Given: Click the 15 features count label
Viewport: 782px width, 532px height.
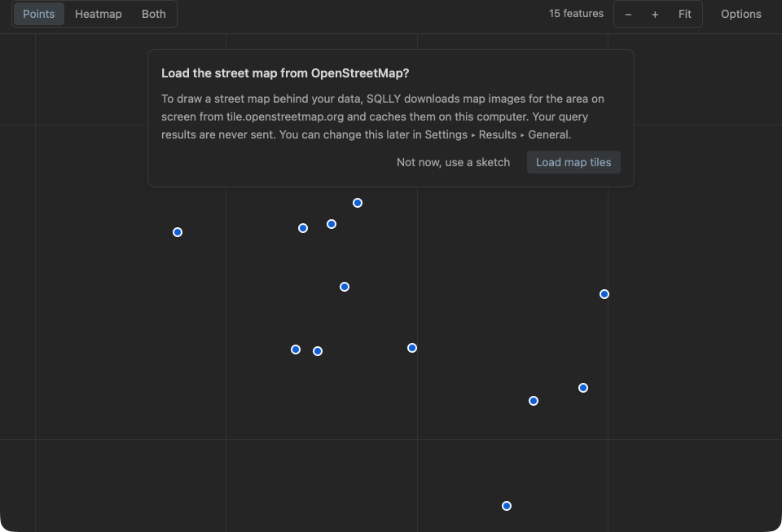Looking at the screenshot, I should coord(576,14).
